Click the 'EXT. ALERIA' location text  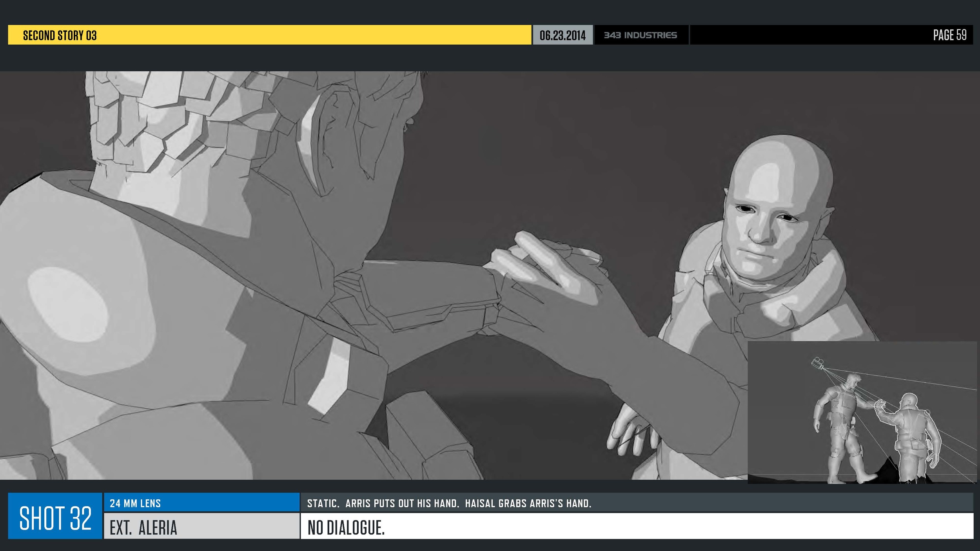pyautogui.click(x=143, y=527)
